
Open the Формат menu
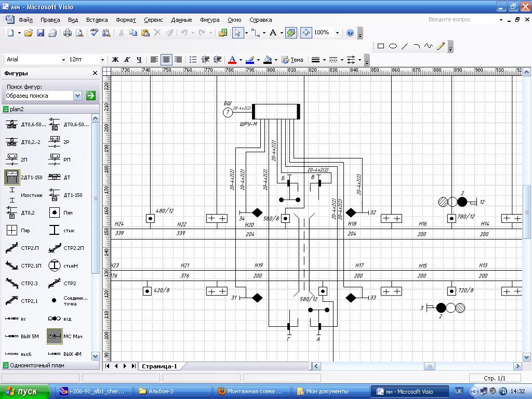[x=125, y=20]
